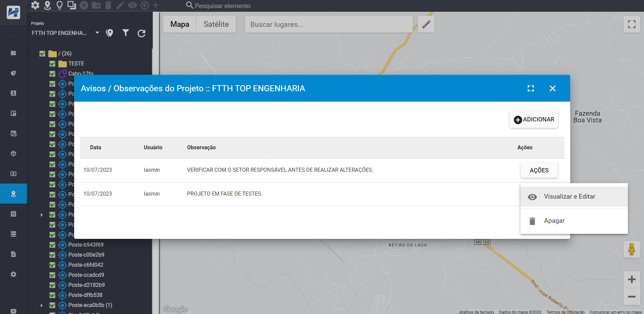The height and width of the screenshot is (314, 644).
Task: Select TESTE folder in tree
Action: (76, 63)
